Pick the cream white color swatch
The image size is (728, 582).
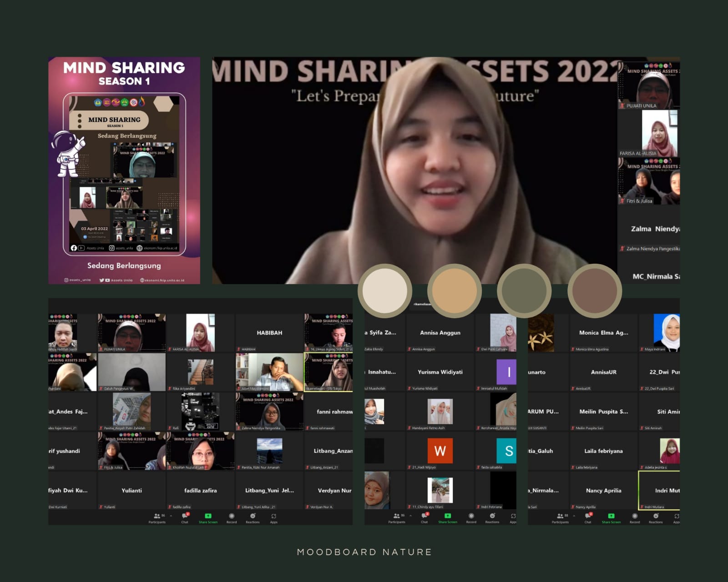[385, 291]
